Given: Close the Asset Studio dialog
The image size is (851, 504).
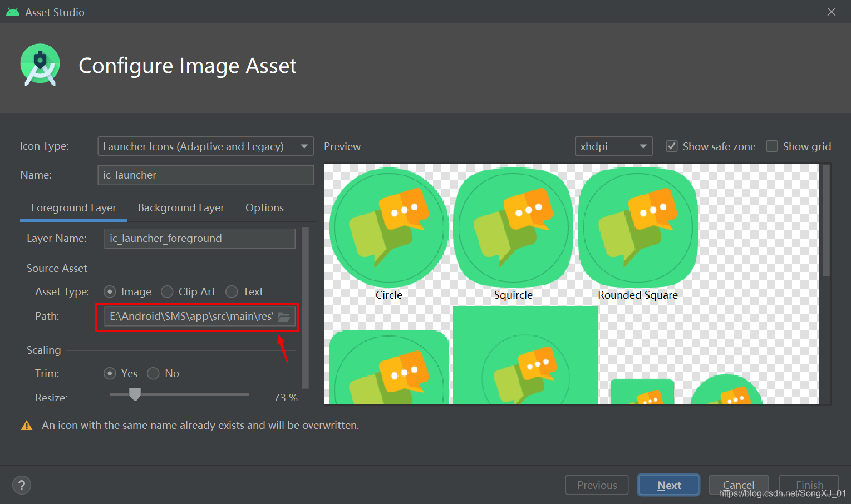Looking at the screenshot, I should coord(832,12).
